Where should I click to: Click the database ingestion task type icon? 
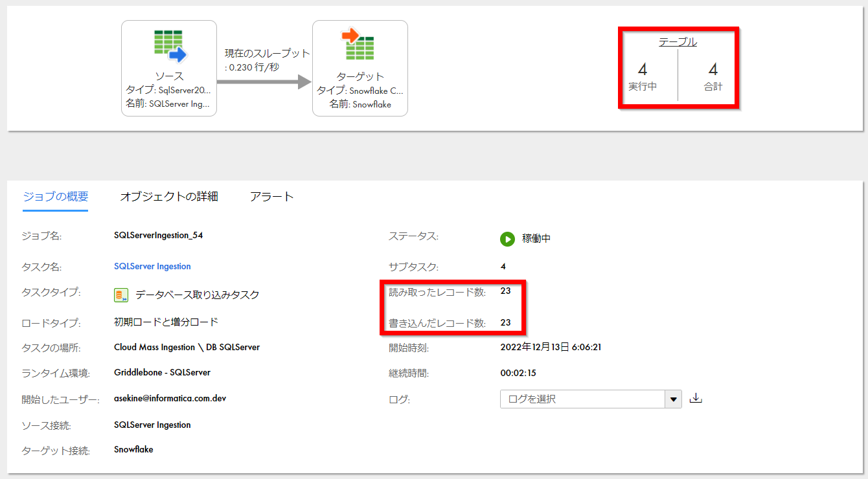point(120,295)
